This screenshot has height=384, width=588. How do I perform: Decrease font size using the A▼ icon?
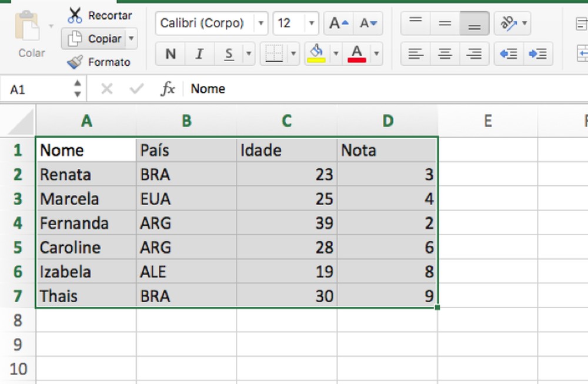(x=367, y=22)
